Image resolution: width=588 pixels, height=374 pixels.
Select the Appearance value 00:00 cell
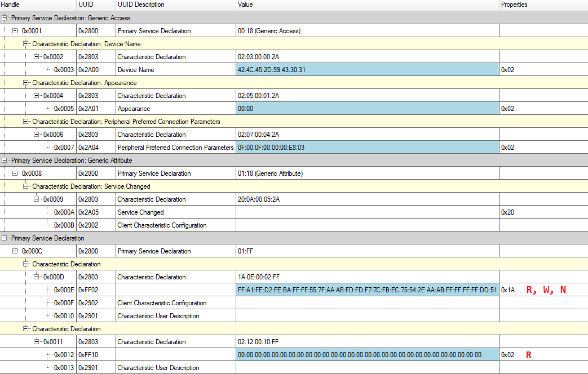(x=368, y=109)
